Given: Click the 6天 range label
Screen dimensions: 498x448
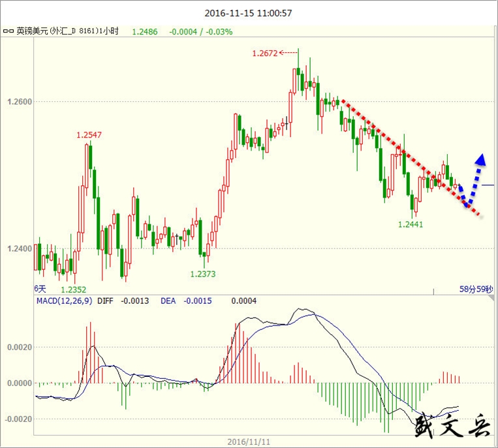Looking at the screenshot, I should [x=40, y=288].
